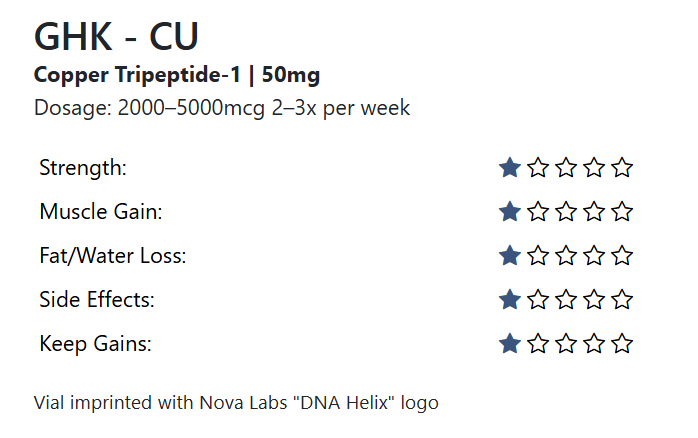Set Strength rating to five stars
Screen dimensions: 698x438
pos(623,168)
